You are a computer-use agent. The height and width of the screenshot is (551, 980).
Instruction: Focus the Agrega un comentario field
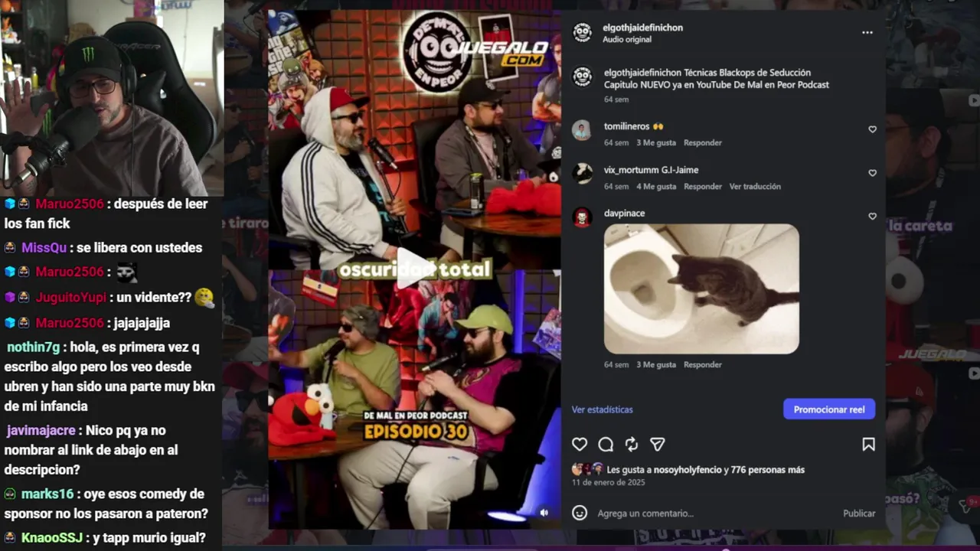pos(712,514)
